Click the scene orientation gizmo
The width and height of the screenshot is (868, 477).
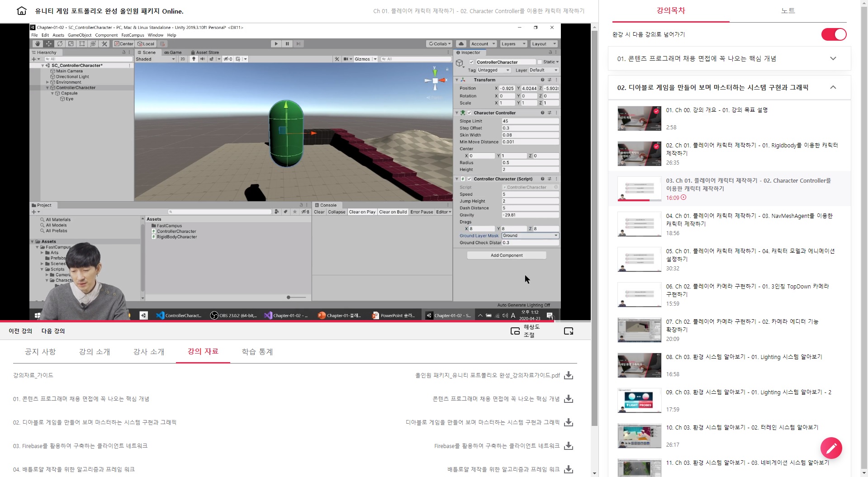[435, 80]
